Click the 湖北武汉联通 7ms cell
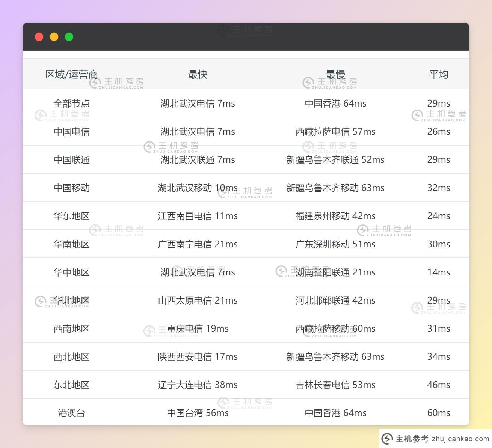Image resolution: width=492 pixels, height=448 pixels. click(x=198, y=159)
